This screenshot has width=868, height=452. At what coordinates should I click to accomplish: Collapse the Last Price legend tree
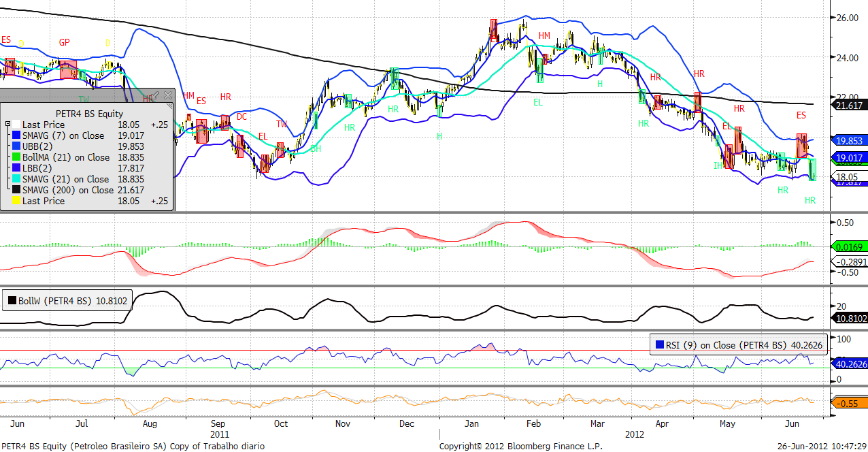pyautogui.click(x=7, y=125)
